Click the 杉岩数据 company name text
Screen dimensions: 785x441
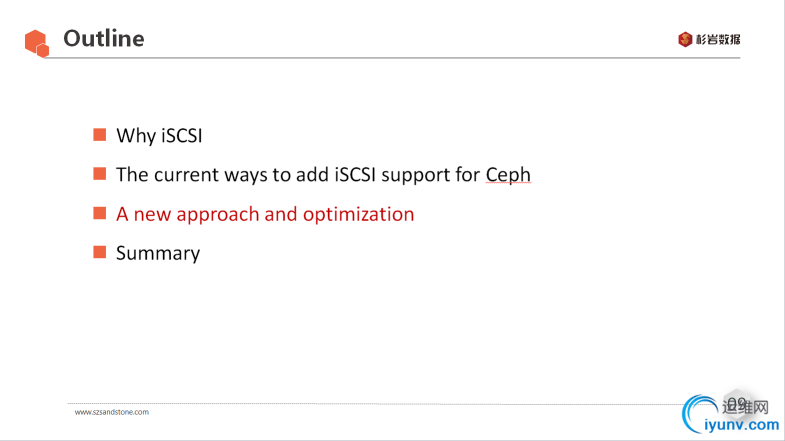pos(718,40)
